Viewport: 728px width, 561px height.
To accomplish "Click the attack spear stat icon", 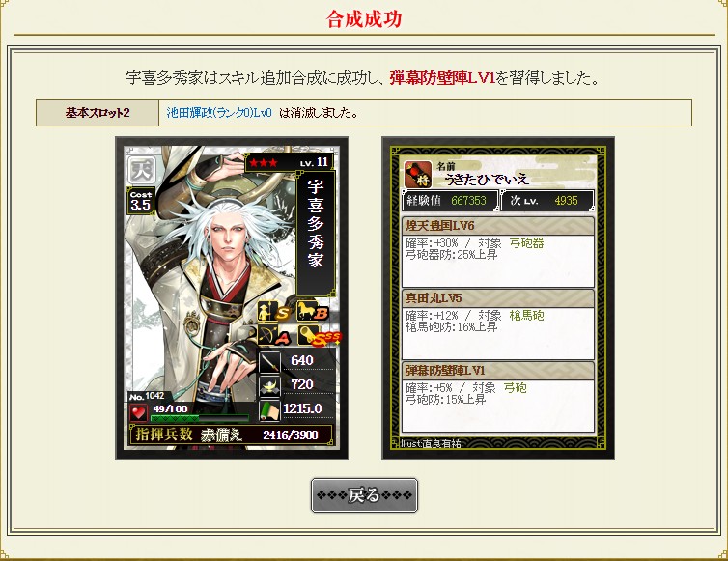I will (x=269, y=362).
